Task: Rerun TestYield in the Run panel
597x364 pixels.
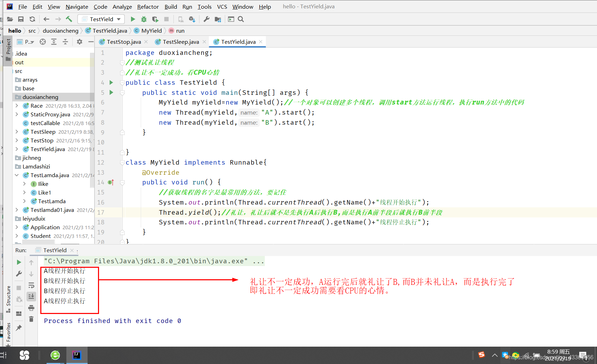Action: pos(19,262)
